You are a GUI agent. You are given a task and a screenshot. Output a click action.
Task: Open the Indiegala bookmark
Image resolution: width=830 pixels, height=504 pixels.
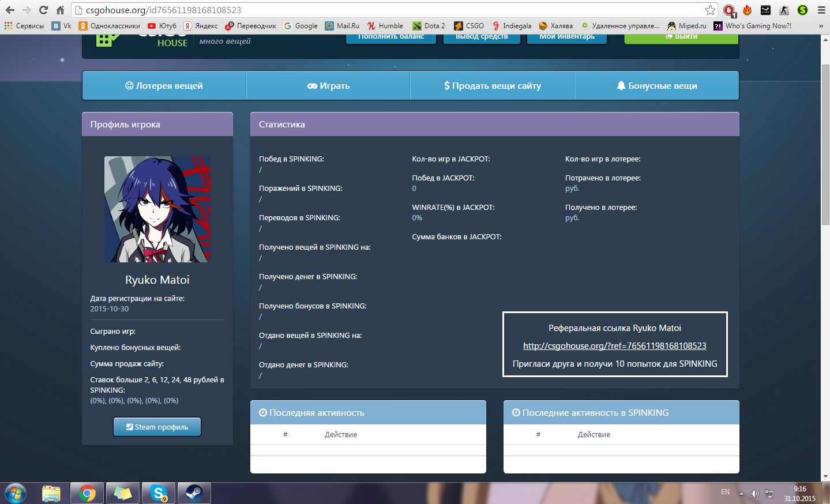point(512,26)
